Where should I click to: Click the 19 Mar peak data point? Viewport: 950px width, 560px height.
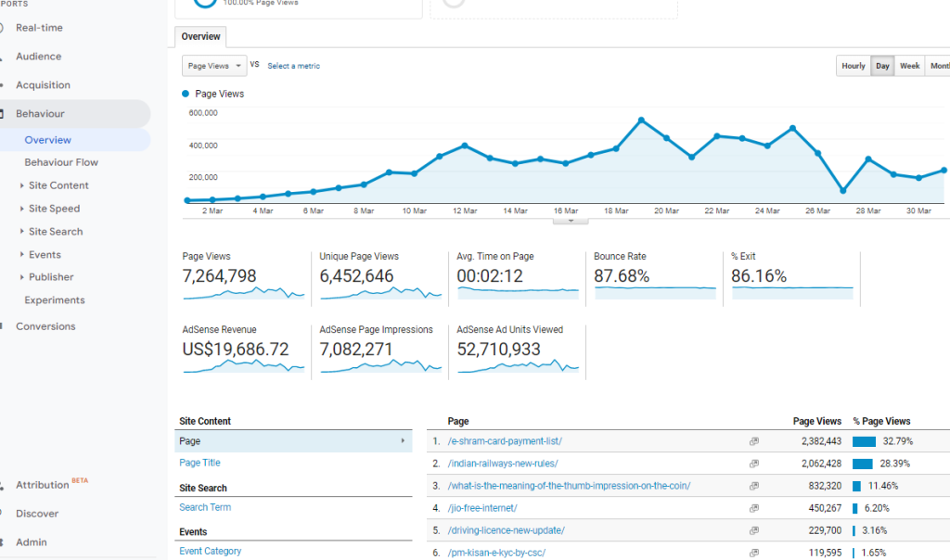click(641, 120)
